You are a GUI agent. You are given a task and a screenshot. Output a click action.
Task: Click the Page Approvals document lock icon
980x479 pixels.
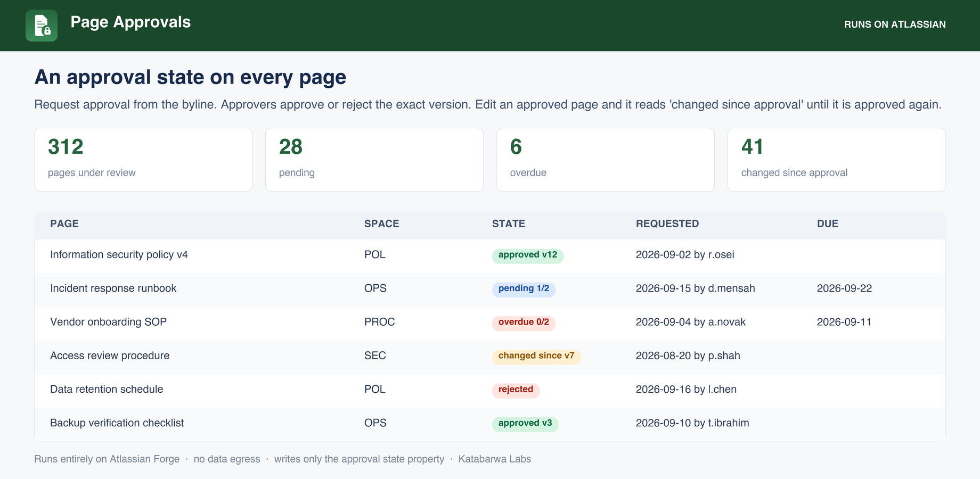pyautogui.click(x=42, y=26)
